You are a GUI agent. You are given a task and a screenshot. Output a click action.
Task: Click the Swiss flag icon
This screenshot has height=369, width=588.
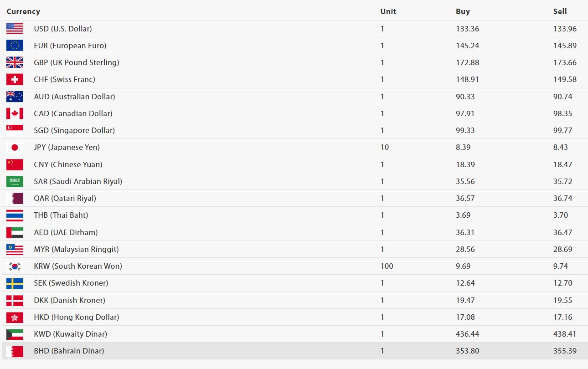(15, 79)
